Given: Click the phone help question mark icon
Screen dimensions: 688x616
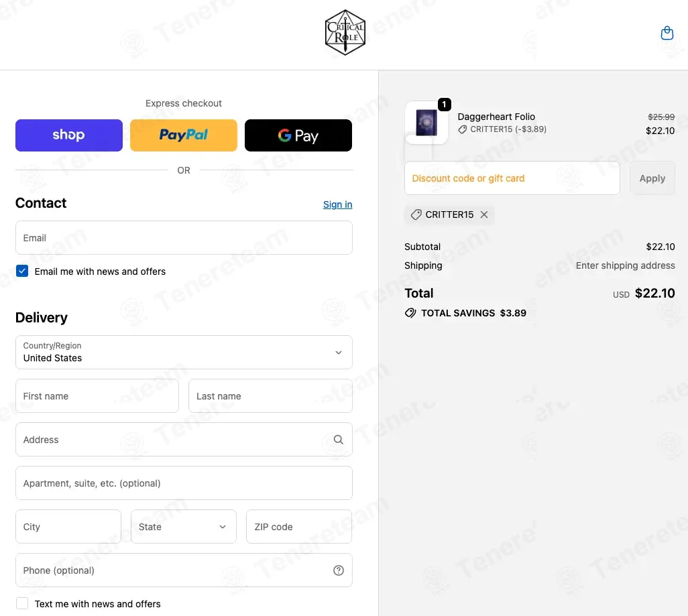Looking at the screenshot, I should click(x=339, y=570).
